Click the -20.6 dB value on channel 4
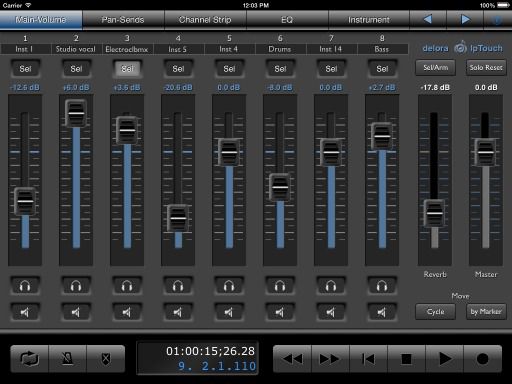This screenshot has width=512, height=384. click(178, 88)
